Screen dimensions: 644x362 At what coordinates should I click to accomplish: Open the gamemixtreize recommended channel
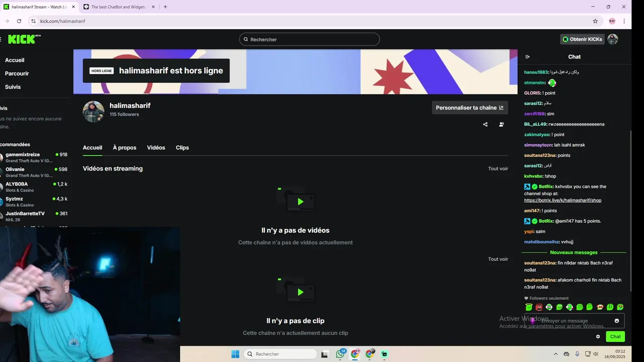click(x=34, y=157)
